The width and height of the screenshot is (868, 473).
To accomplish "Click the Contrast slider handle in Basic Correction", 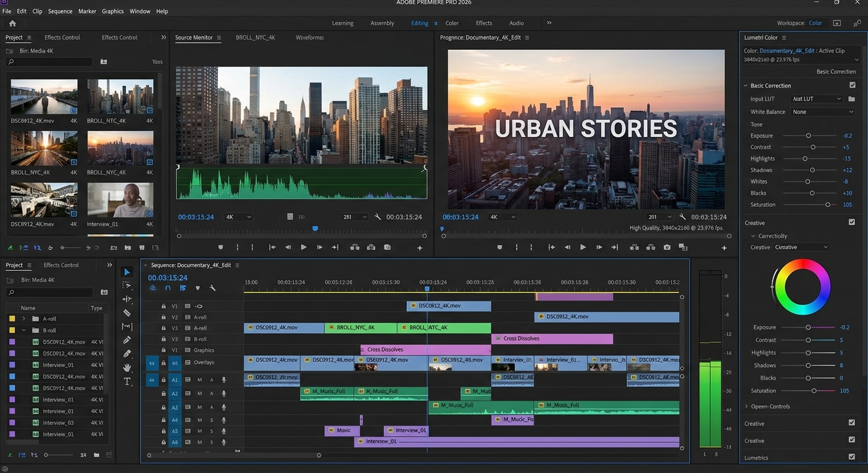I will point(813,147).
